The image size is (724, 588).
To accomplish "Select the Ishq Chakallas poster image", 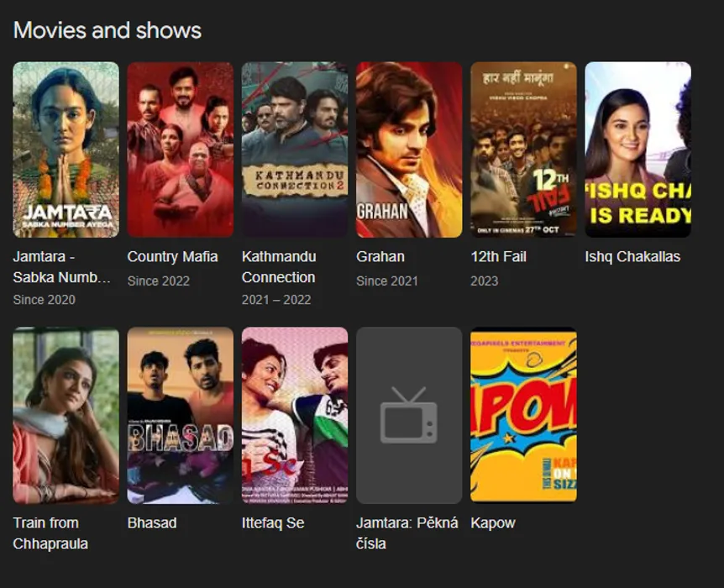I will coord(637,150).
